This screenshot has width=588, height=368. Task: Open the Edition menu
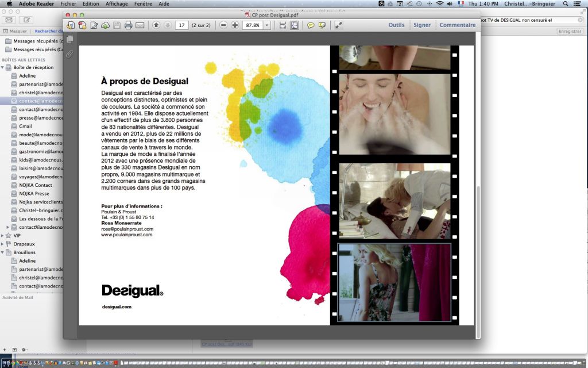pyautogui.click(x=91, y=4)
